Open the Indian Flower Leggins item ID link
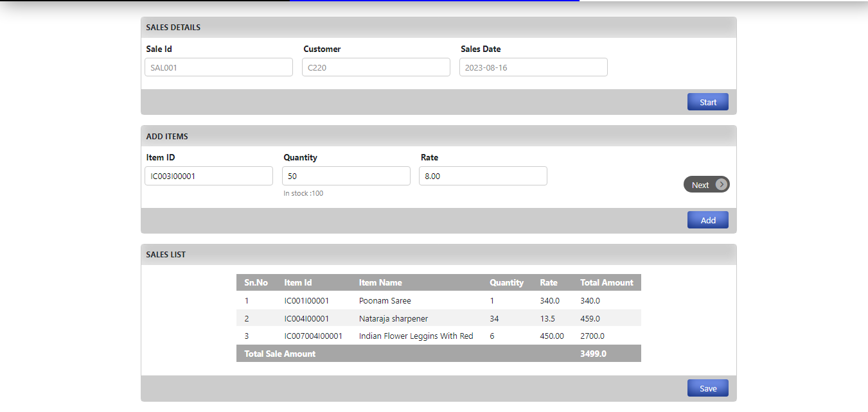The height and width of the screenshot is (412, 868). [x=315, y=336]
